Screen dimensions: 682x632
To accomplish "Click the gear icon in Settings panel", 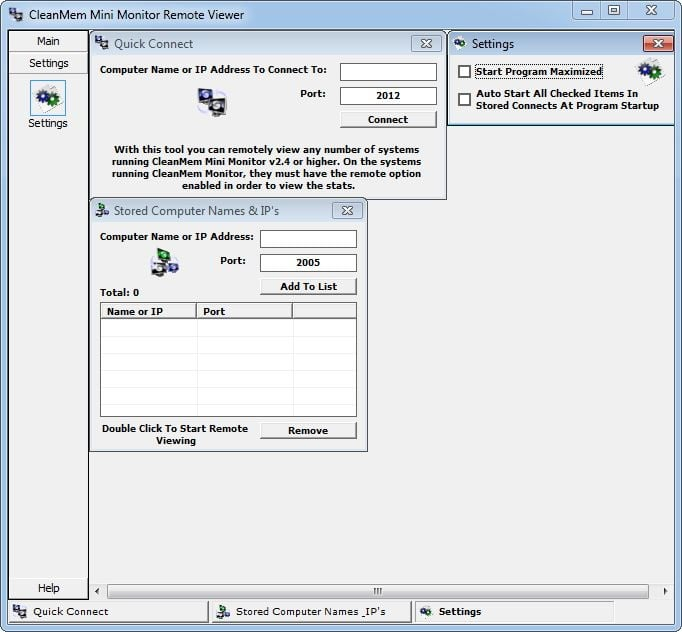I will 649,72.
